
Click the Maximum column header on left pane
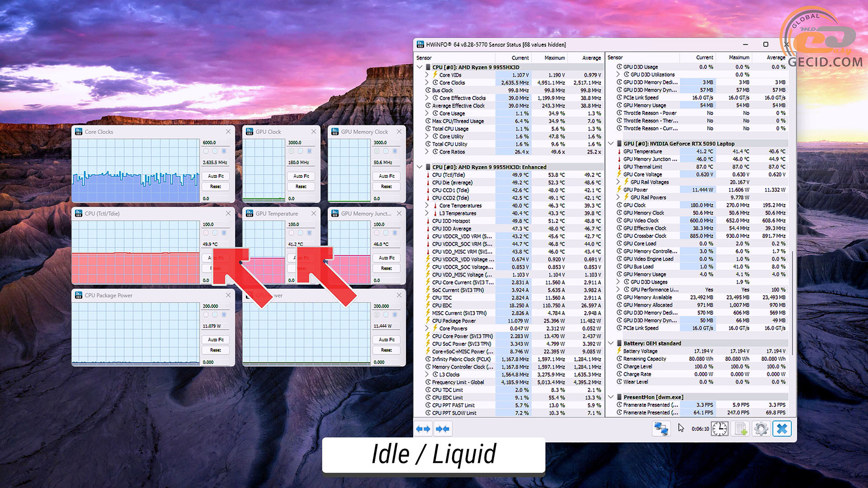(554, 58)
